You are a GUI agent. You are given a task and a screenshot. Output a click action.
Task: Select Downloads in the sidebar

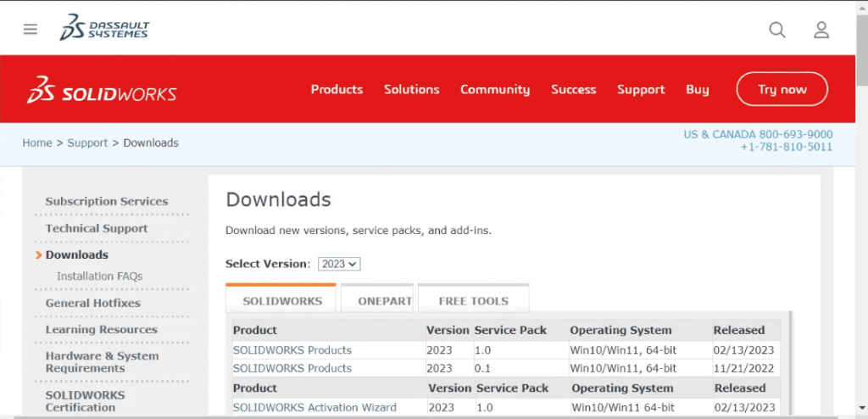[x=77, y=255]
